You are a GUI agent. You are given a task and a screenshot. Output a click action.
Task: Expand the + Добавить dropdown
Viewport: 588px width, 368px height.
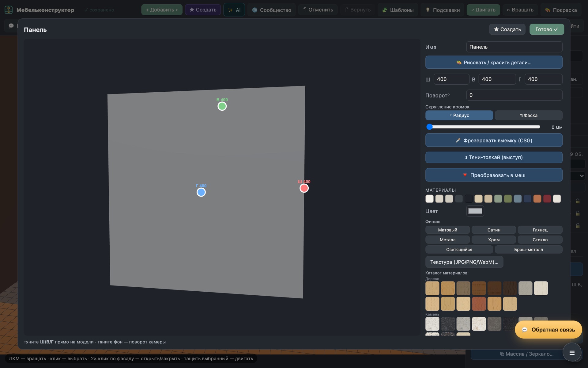[162, 10]
